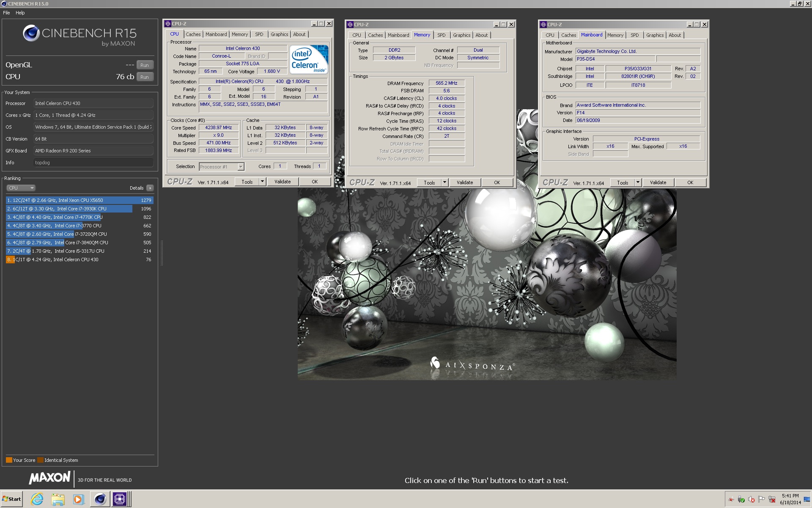The image size is (812, 508).
Task: Select CPU-Z chip icon in taskbar
Action: [x=120, y=499]
